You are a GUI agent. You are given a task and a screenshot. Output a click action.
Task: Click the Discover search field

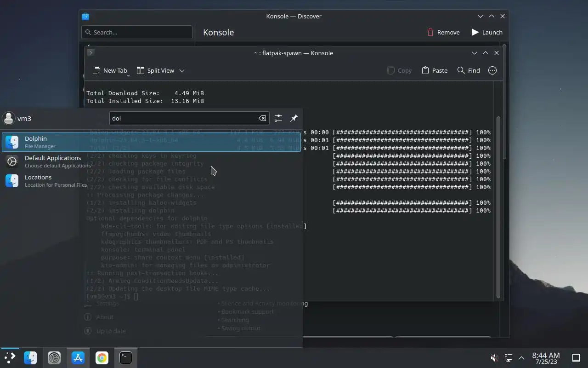pos(137,32)
